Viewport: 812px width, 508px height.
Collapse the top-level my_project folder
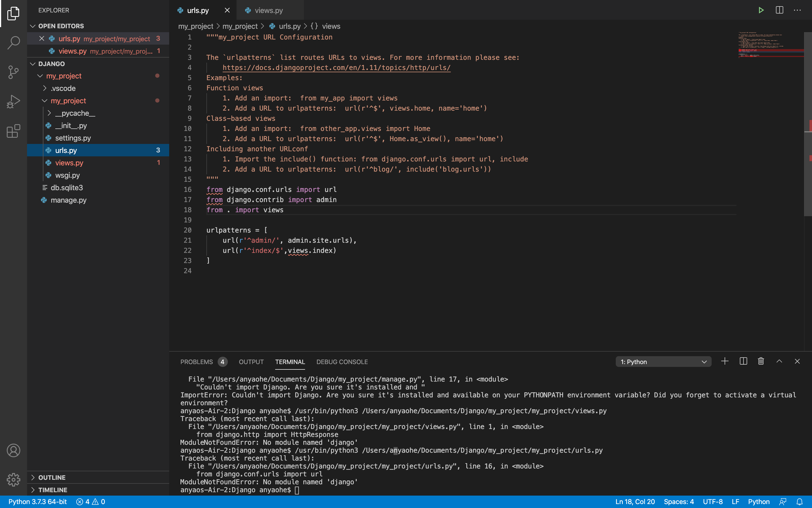[x=40, y=76]
